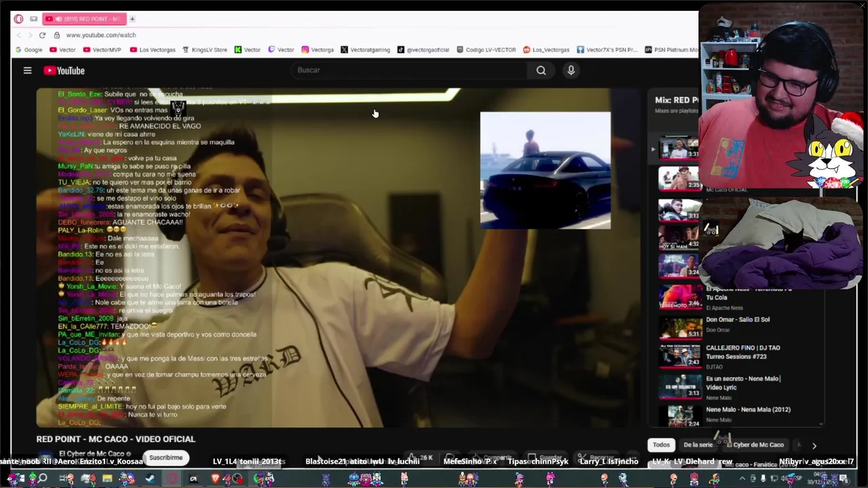Viewport: 868px width, 488px height.
Task: Open Brave browser from the taskbar
Action: (x=216, y=479)
